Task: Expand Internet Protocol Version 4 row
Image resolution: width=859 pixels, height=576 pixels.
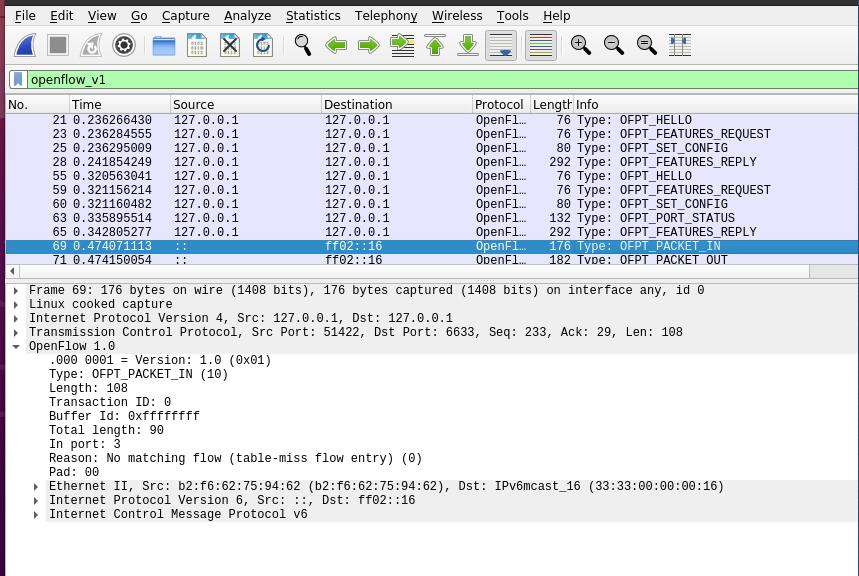Action: pyautogui.click(x=16, y=318)
